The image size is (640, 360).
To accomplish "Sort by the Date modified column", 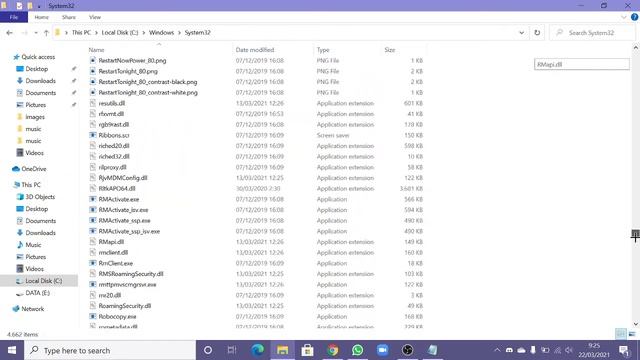I will pos(255,50).
